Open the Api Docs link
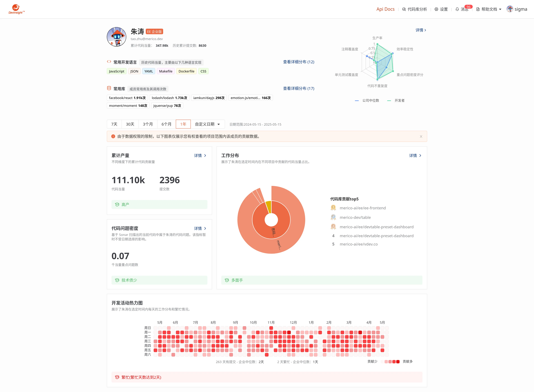This screenshot has height=392, width=534. [385, 9]
